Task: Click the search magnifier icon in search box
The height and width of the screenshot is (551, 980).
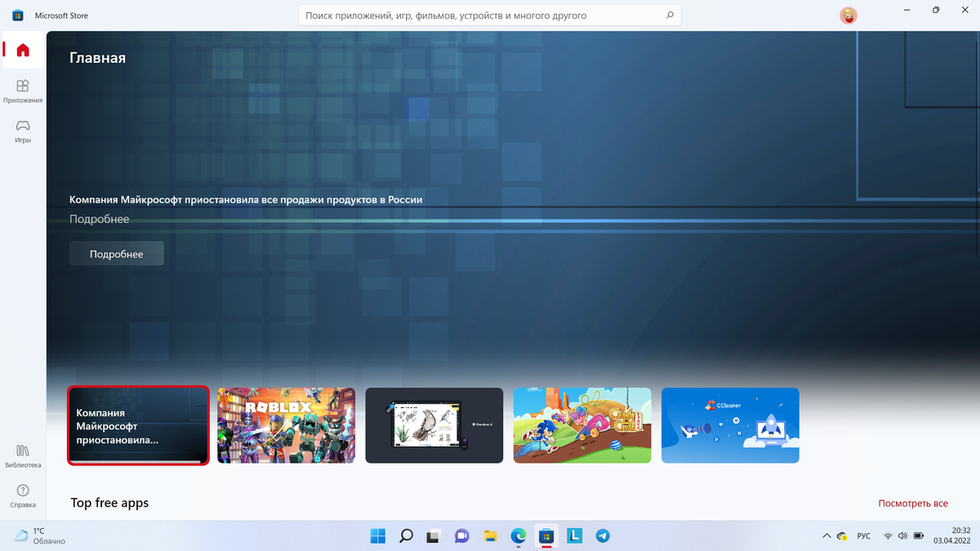Action: (x=670, y=16)
